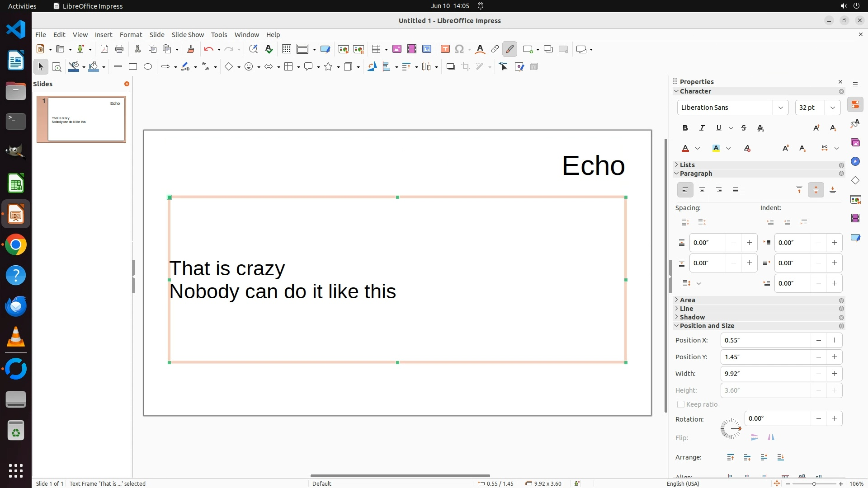Open the Slide Show menu

(x=188, y=35)
